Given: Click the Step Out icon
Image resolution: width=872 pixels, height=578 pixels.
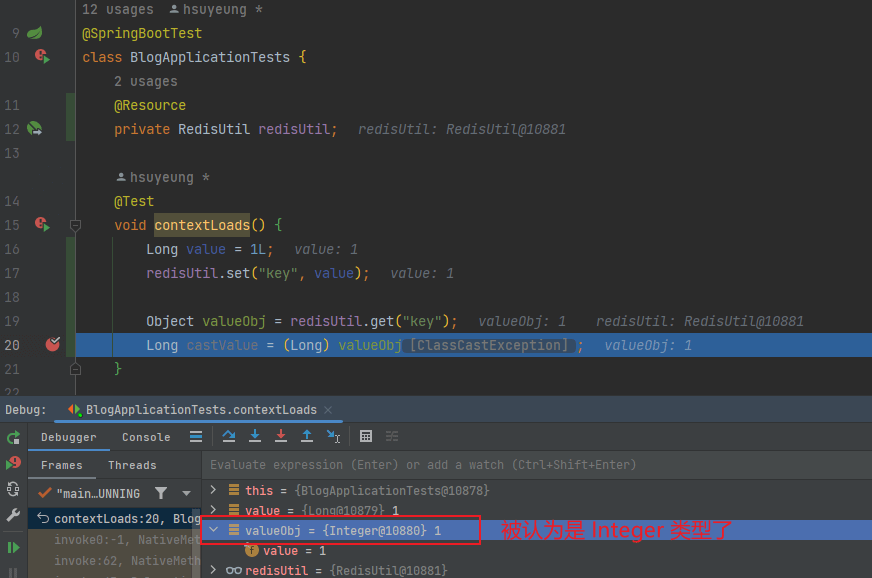Looking at the screenshot, I should click(x=309, y=437).
